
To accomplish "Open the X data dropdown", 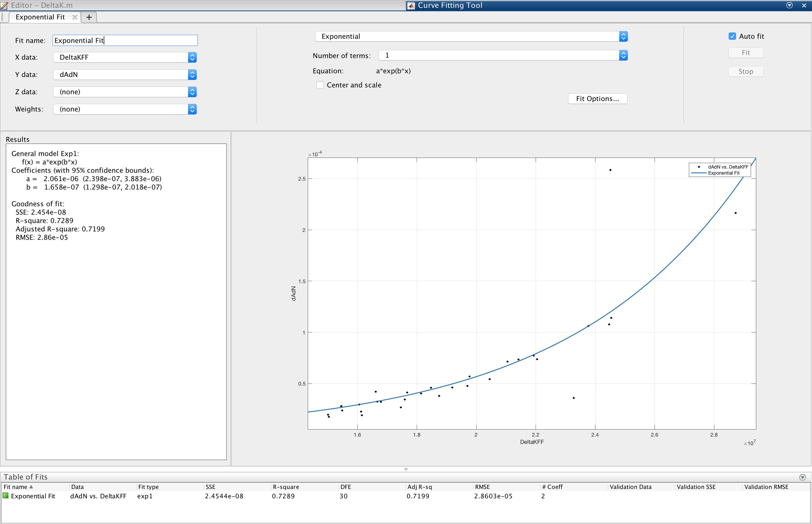I will click(x=192, y=58).
